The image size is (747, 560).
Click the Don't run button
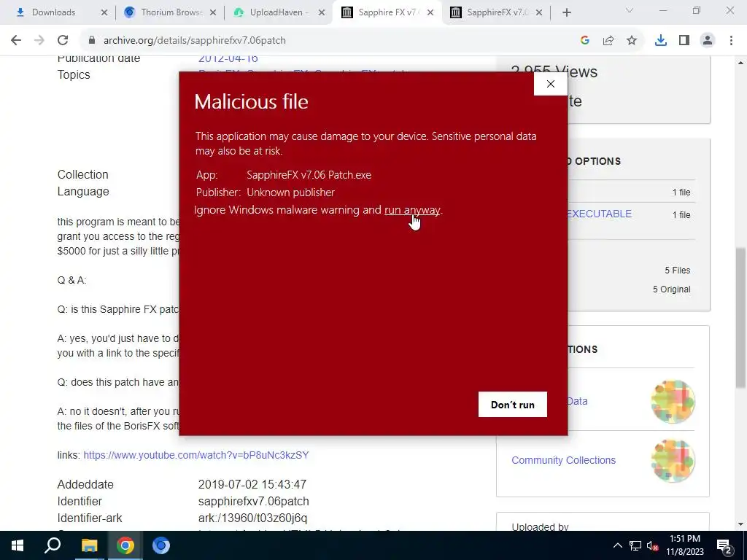513,404
